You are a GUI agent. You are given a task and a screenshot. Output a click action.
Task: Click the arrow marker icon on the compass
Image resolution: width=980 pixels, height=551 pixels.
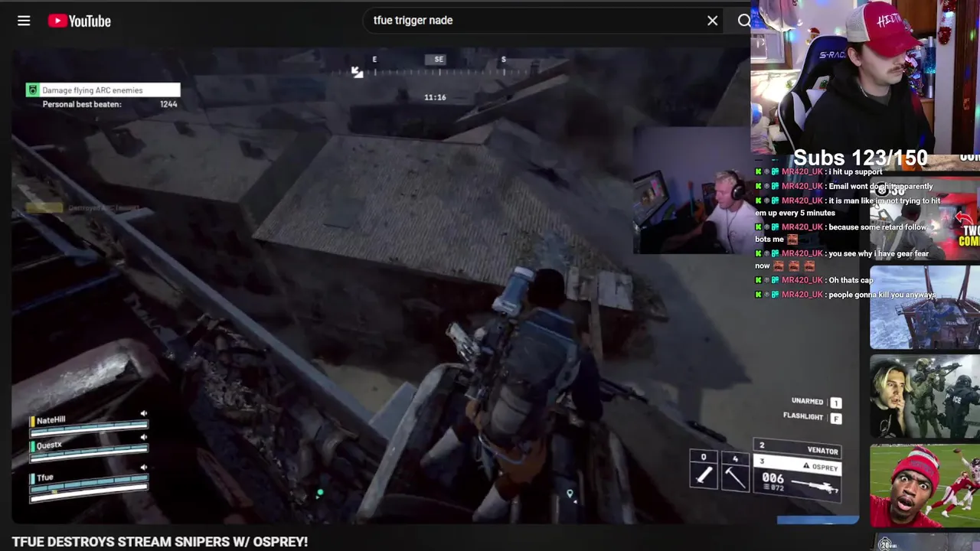coord(357,72)
